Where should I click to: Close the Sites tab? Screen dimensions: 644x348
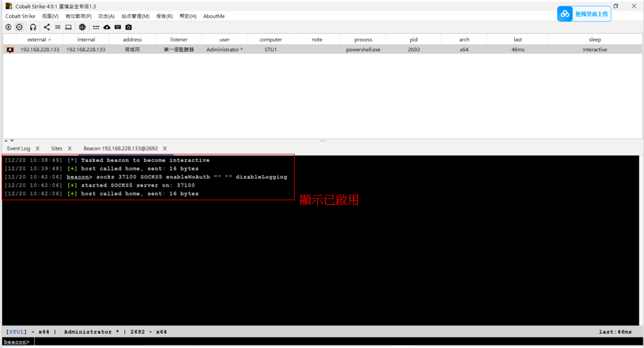tap(69, 148)
